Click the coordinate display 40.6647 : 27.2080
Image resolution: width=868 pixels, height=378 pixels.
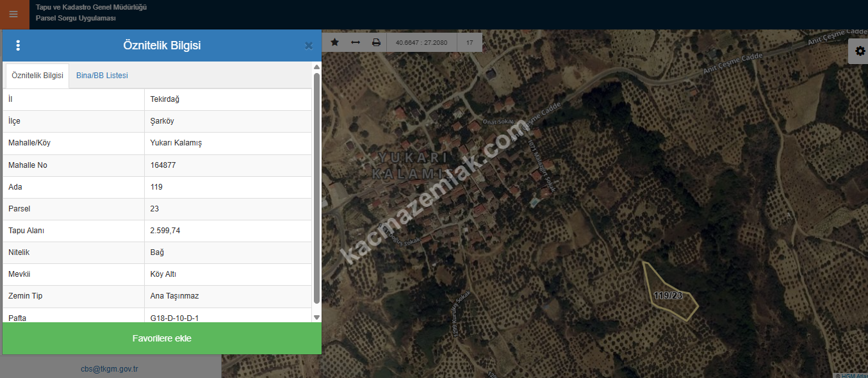tap(422, 43)
